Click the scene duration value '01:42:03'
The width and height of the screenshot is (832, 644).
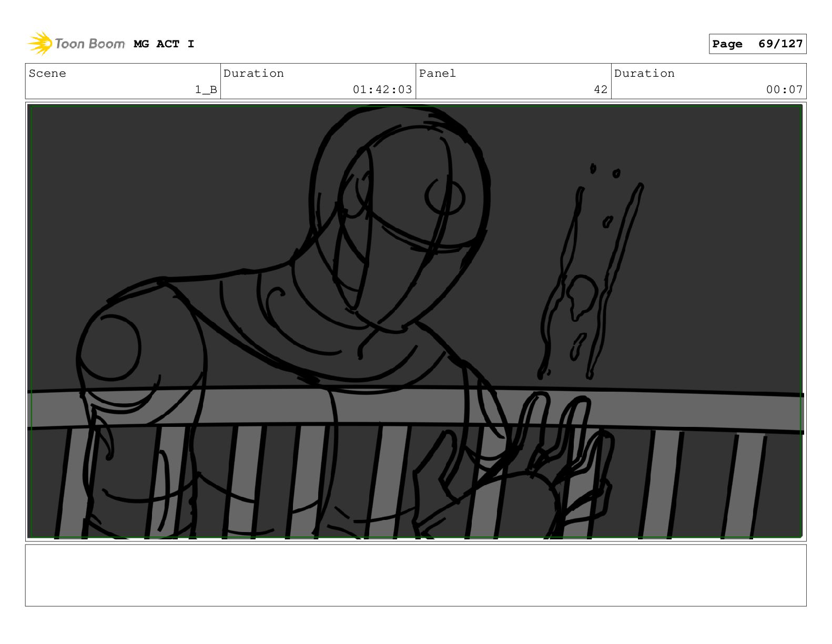pos(382,90)
